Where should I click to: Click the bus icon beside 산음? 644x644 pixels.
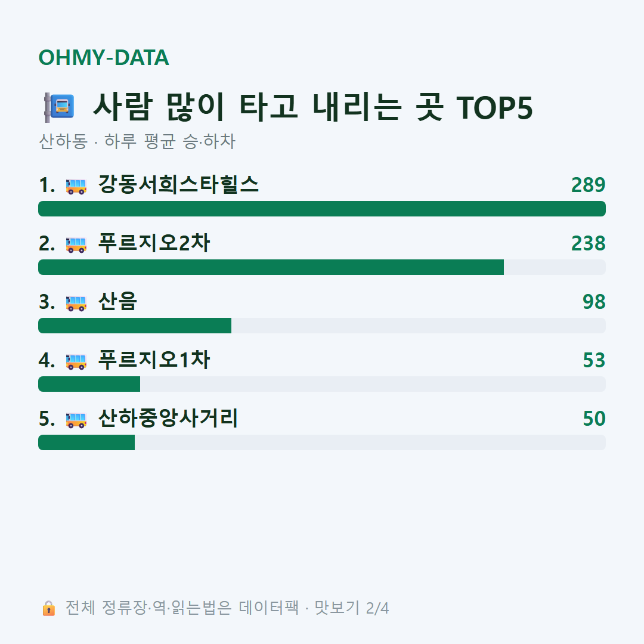click(x=76, y=303)
